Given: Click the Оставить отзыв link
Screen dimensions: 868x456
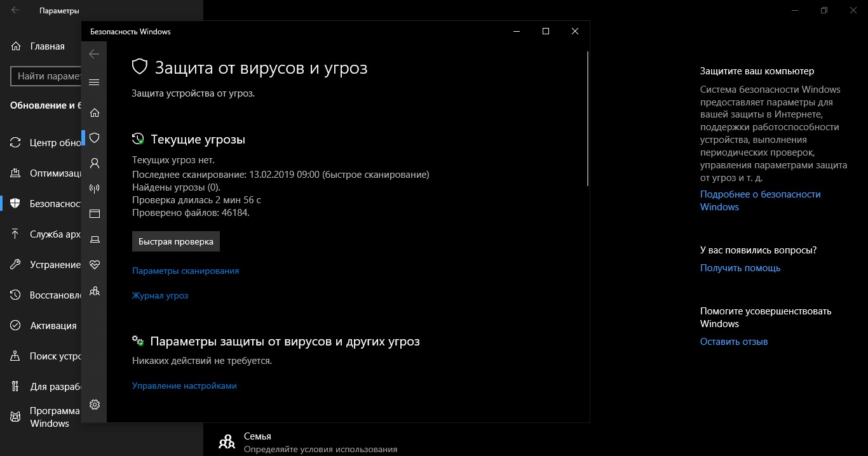Looking at the screenshot, I should coord(734,342).
